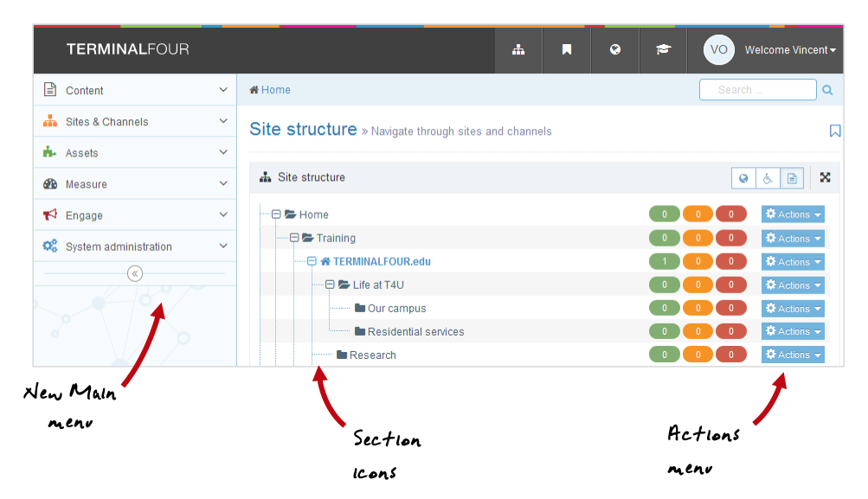This screenshot has width=868, height=499.
Task: Toggle the document view button
Action: point(792,178)
